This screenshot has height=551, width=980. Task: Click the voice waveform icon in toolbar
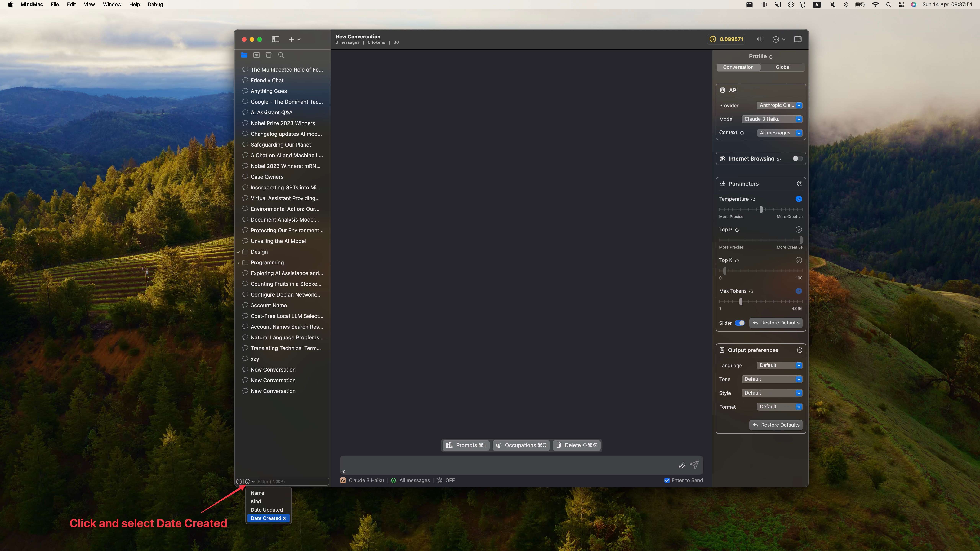(760, 39)
